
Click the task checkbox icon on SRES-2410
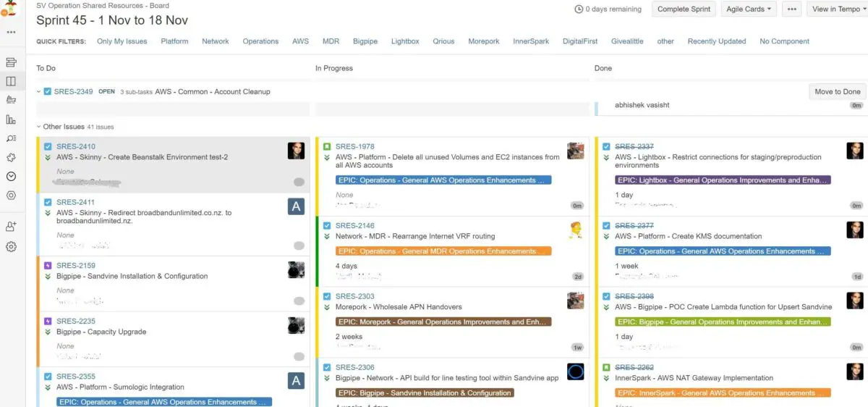48,146
